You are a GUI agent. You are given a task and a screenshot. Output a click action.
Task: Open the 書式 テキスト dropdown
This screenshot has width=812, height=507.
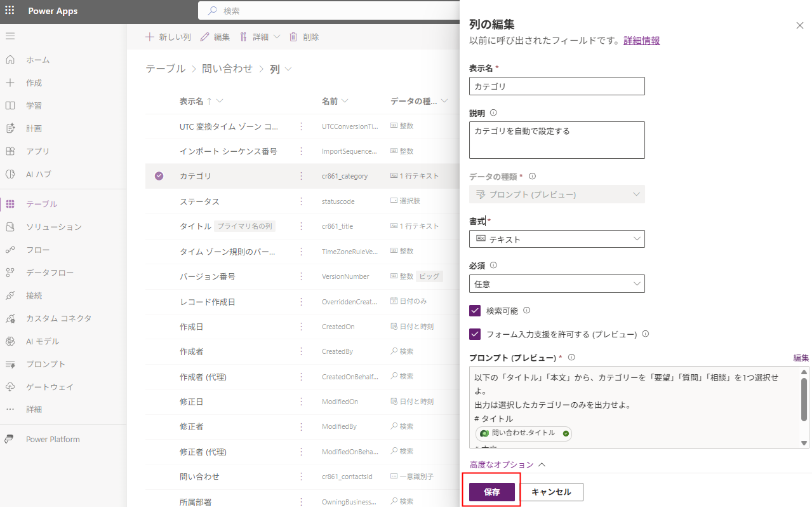(557, 239)
